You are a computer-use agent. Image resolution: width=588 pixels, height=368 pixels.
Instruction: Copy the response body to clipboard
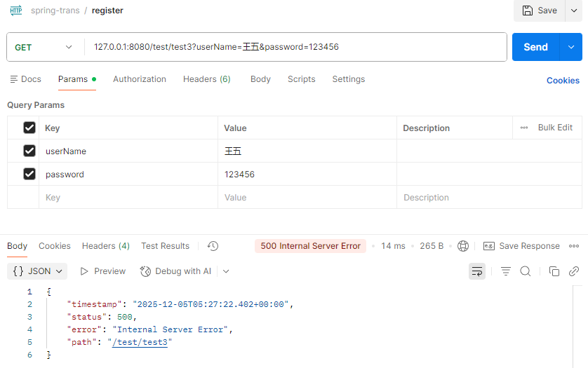554,271
